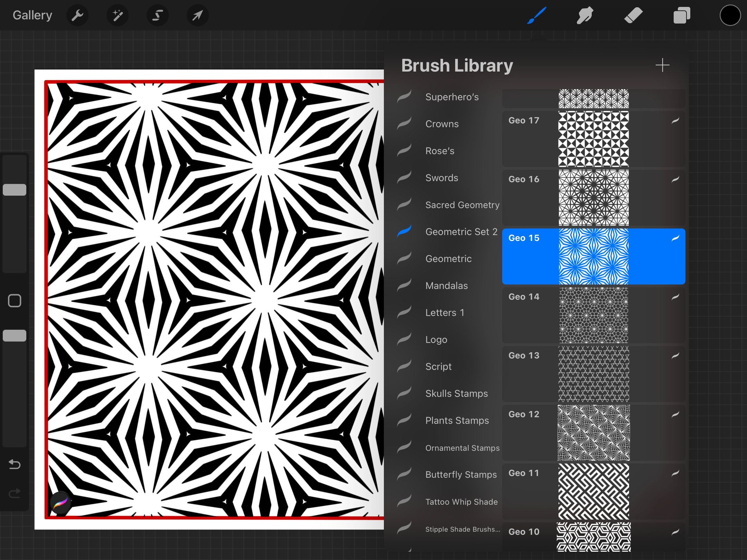
Task: Open the active color black circle
Action: (730, 15)
